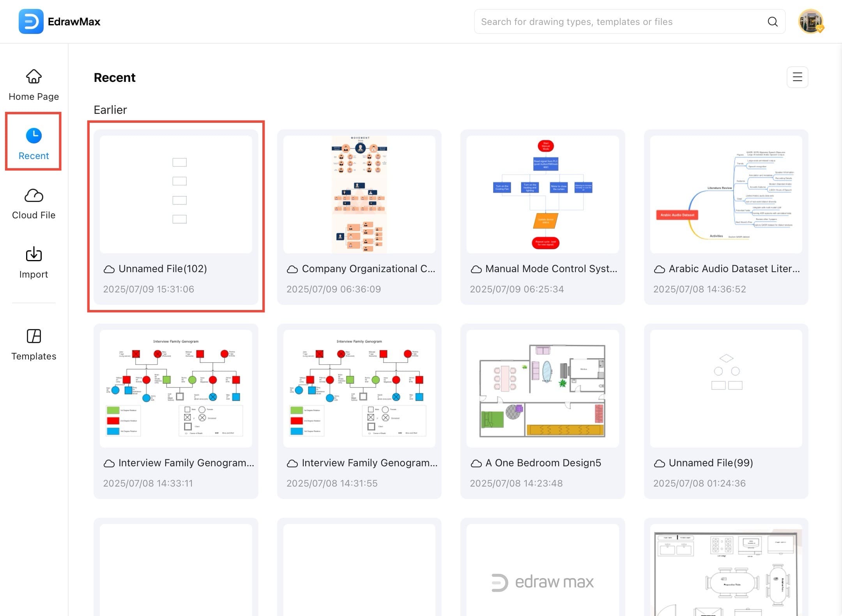The width and height of the screenshot is (842, 616).
Task: Select the Recent clock icon
Action: coord(34,136)
